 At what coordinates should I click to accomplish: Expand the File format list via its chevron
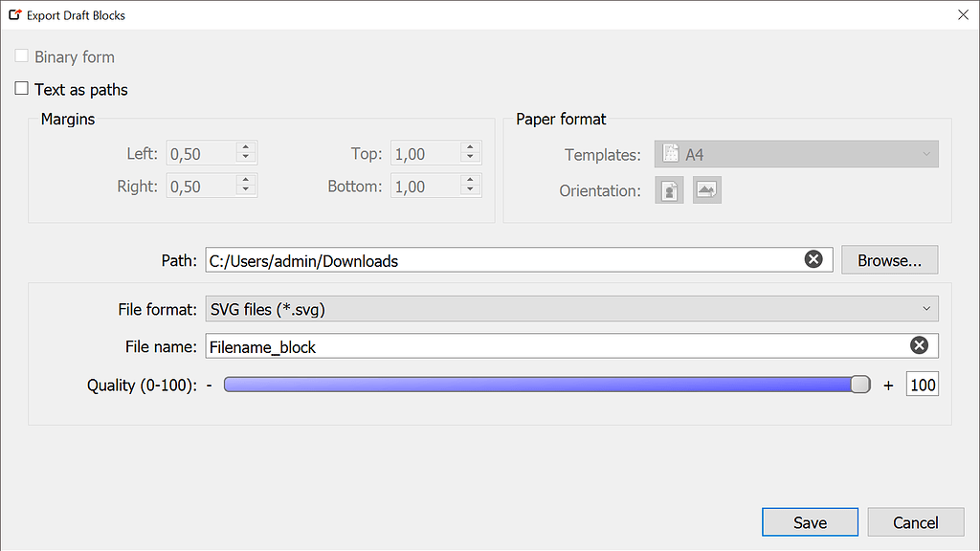pyautogui.click(x=924, y=309)
